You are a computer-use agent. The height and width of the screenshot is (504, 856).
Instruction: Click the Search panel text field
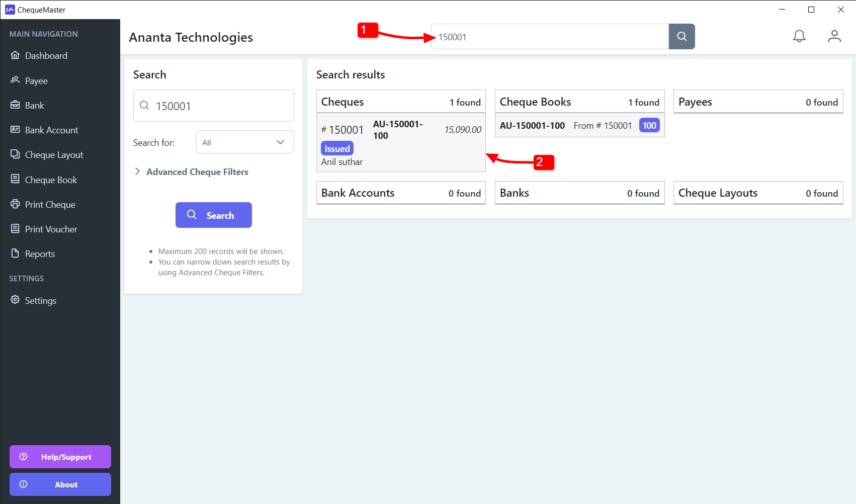pos(214,106)
